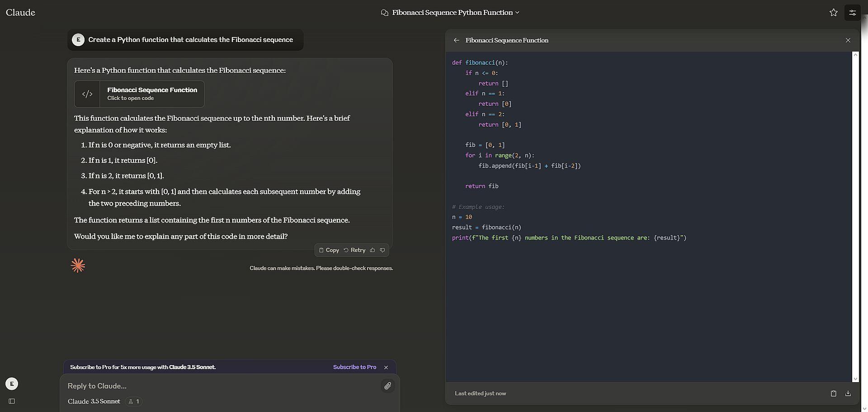Click the back arrow in artifact panel
The image size is (868, 412).
[x=456, y=40]
